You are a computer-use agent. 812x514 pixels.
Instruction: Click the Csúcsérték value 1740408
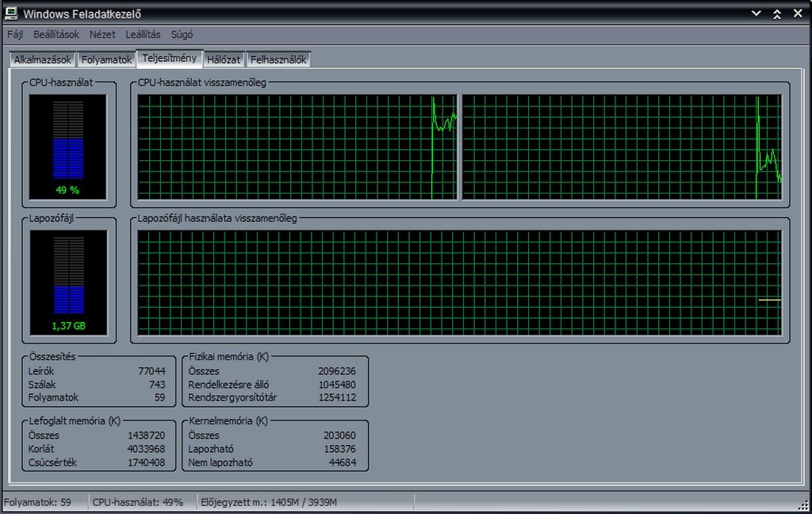click(x=147, y=462)
